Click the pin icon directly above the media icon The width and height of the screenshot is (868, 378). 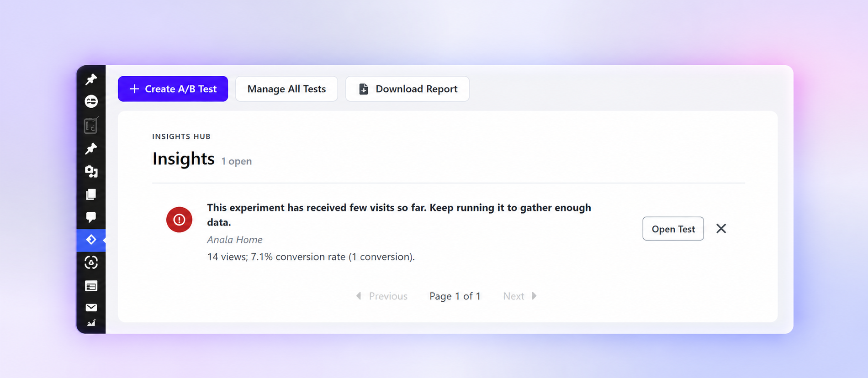tap(91, 148)
